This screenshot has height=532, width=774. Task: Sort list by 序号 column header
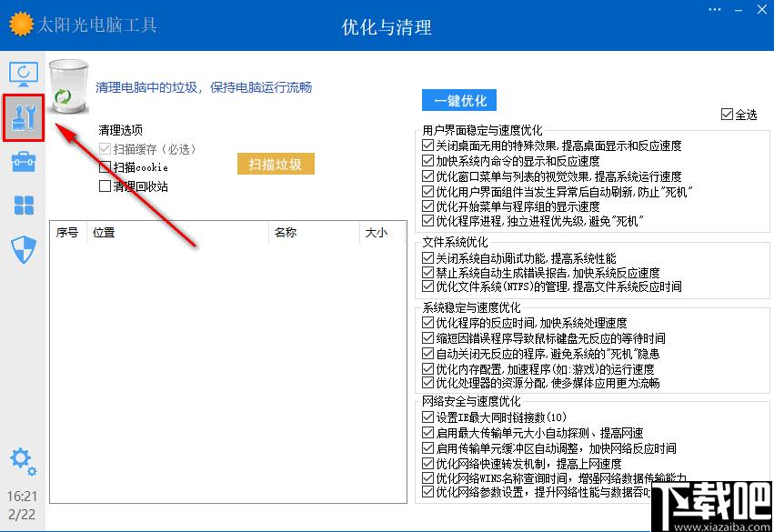(68, 233)
